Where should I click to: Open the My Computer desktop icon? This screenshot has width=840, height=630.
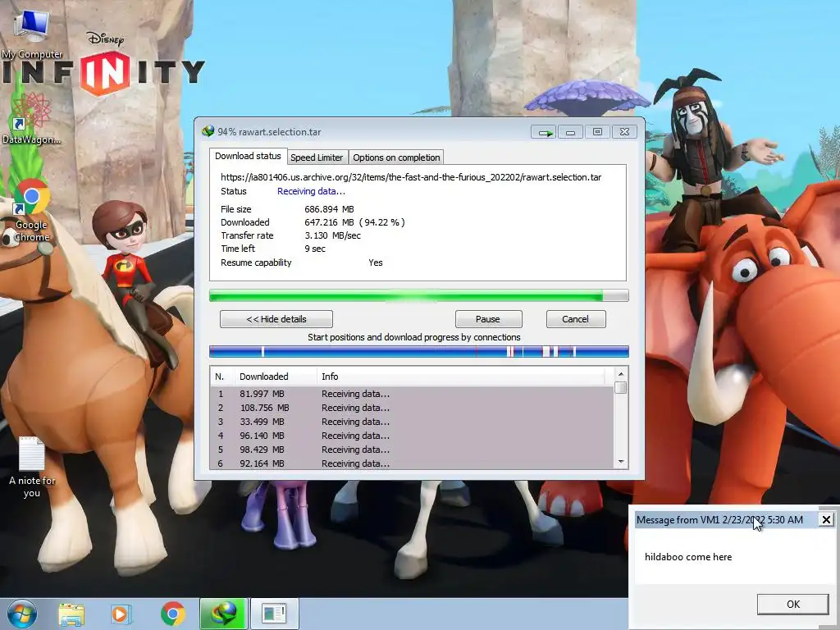(32, 33)
